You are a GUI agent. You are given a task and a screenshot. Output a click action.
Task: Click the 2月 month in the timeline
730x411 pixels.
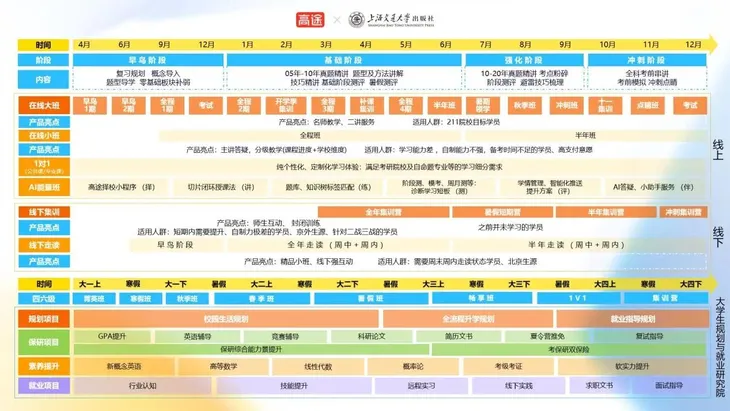point(286,44)
